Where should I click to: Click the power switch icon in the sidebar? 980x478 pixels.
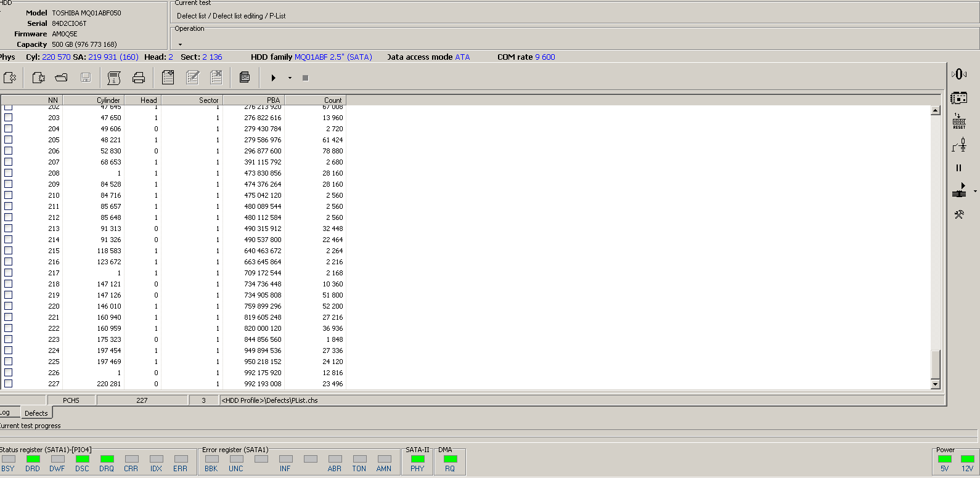[959, 145]
